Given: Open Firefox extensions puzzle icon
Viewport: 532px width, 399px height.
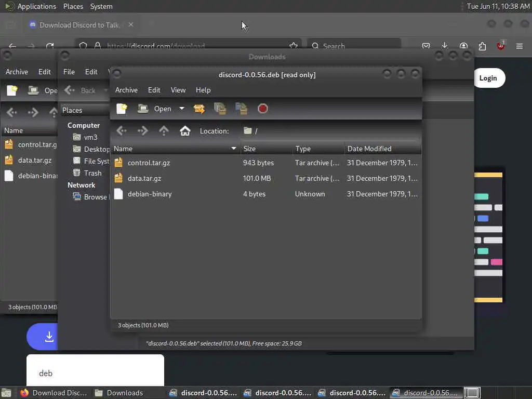Looking at the screenshot, I should click(x=482, y=46).
